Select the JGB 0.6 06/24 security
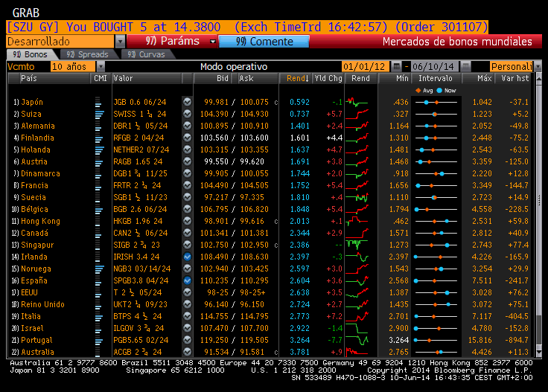The width and height of the screenshot is (548, 392). point(140,102)
